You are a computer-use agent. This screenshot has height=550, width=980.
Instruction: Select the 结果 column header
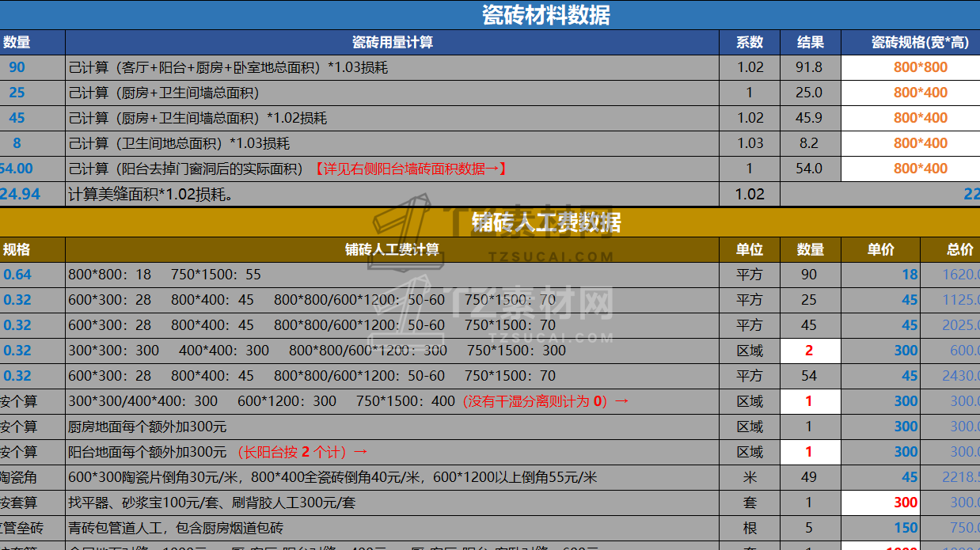pos(810,43)
